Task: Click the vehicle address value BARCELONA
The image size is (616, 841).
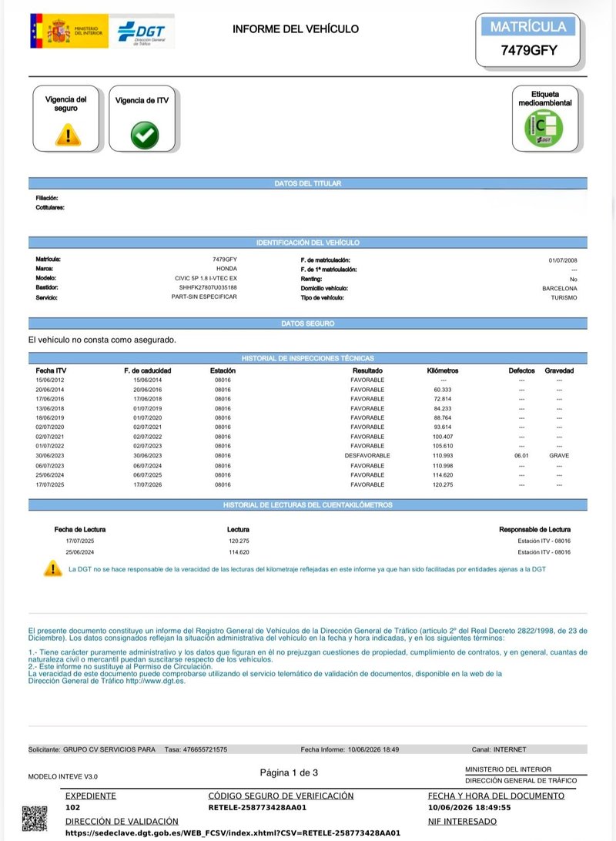Action: point(560,289)
